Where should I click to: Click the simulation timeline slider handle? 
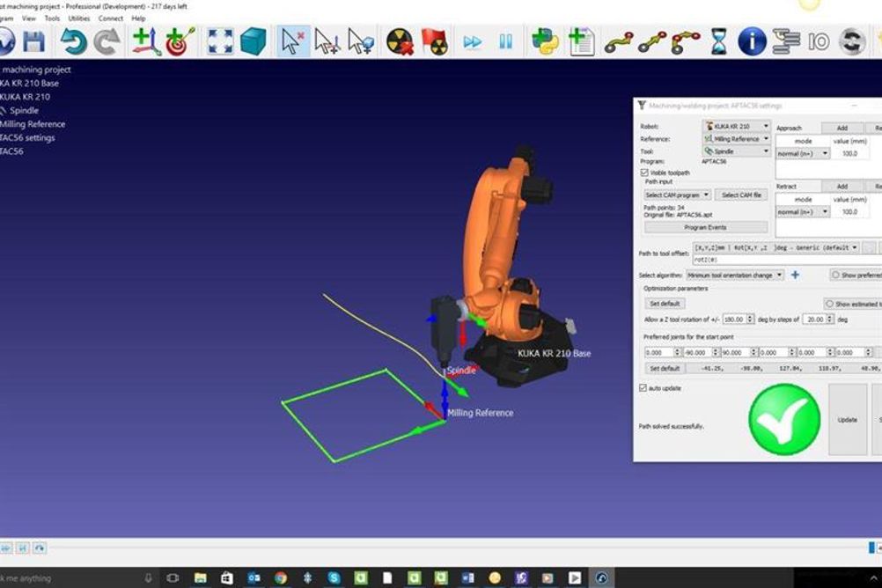coord(871,547)
